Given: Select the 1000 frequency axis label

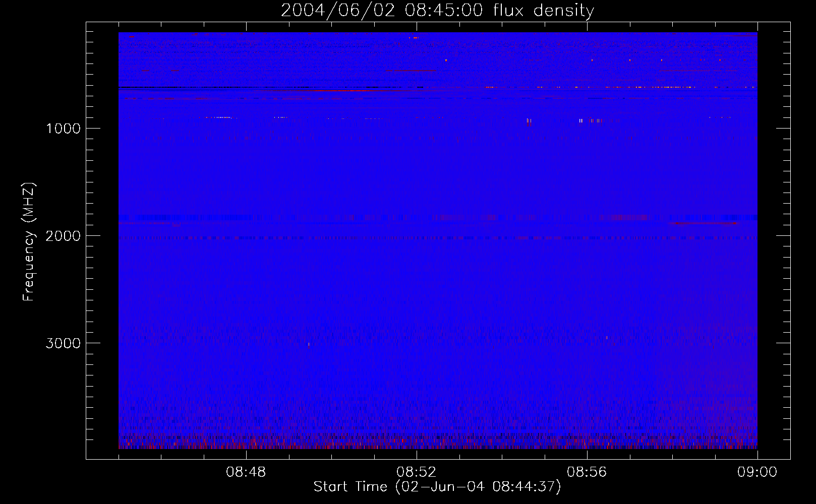Looking at the screenshot, I should point(64,129).
